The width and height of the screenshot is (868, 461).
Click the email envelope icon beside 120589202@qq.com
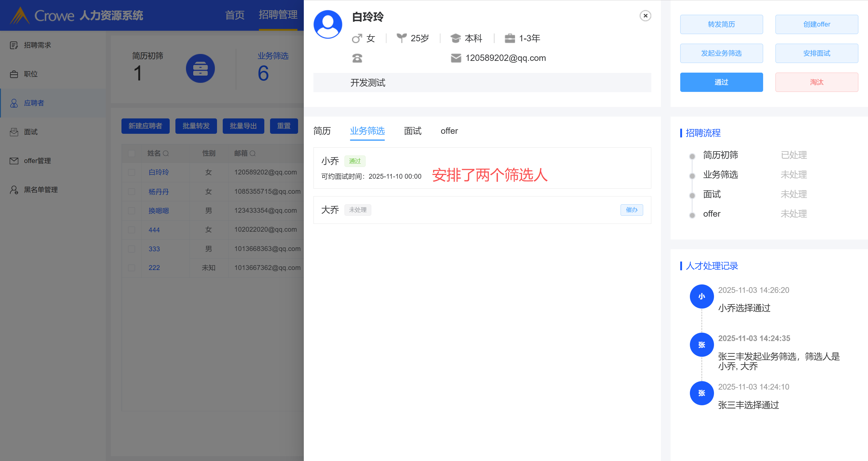coord(456,58)
